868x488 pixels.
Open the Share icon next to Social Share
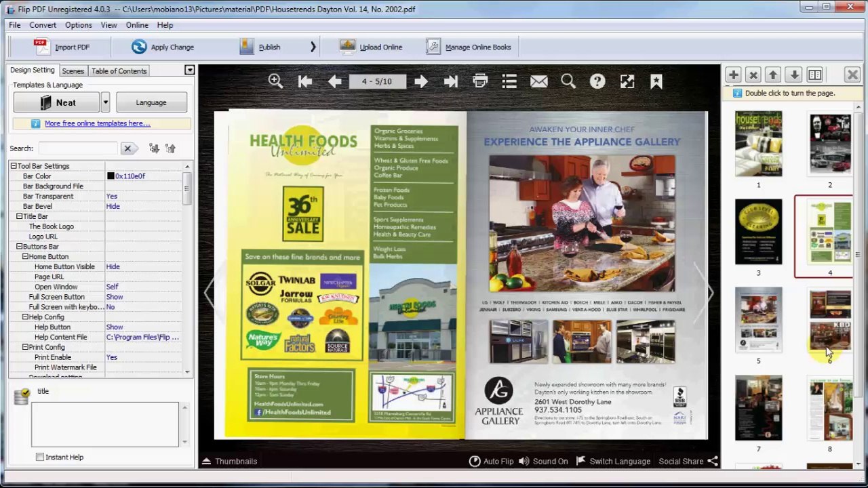coord(713,461)
